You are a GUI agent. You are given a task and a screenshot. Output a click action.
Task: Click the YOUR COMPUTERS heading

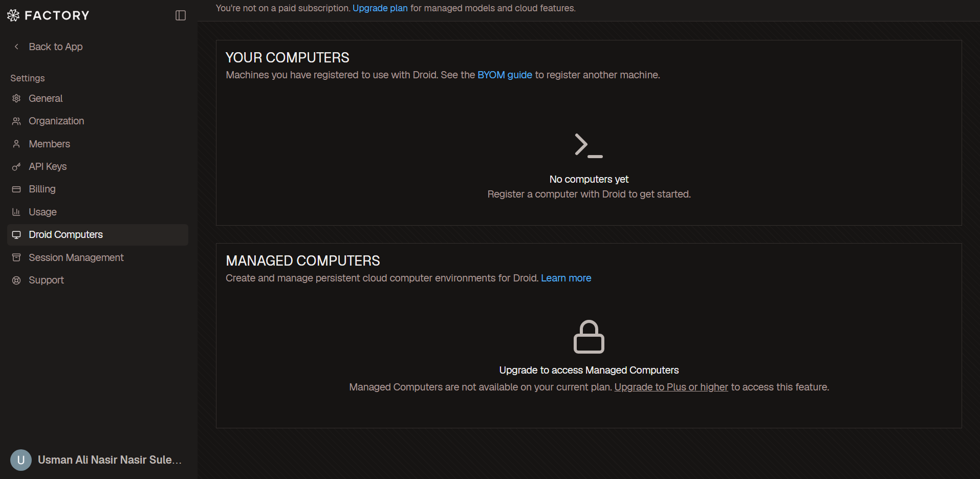point(288,57)
